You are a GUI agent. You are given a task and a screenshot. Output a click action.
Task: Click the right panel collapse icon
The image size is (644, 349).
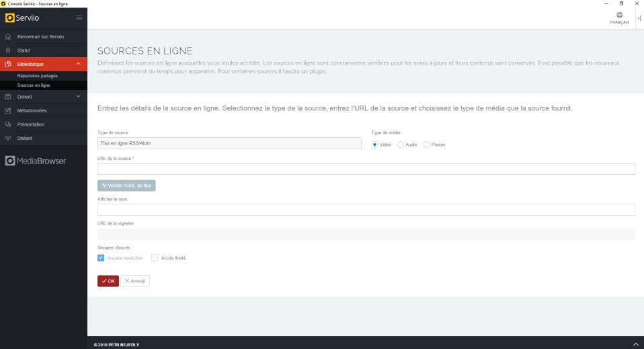(639, 18)
